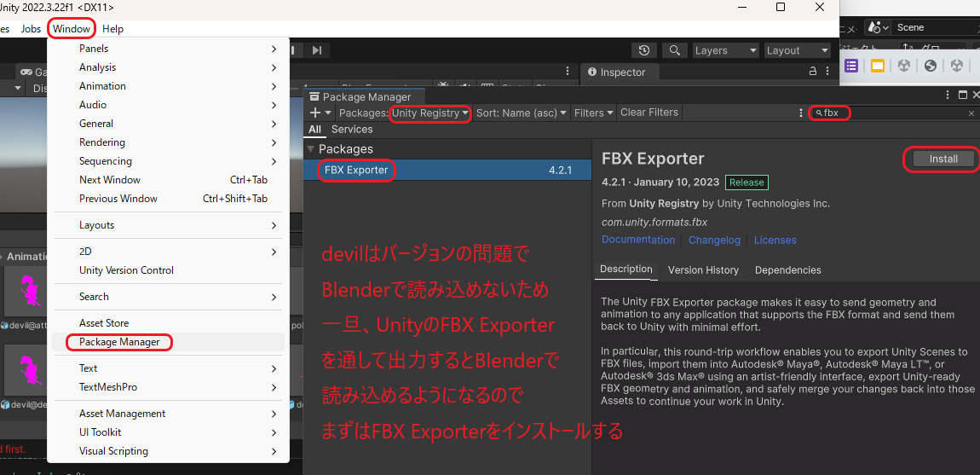Open the Blender scene browse icon dropdown
The image size is (980, 475).
point(878,27)
